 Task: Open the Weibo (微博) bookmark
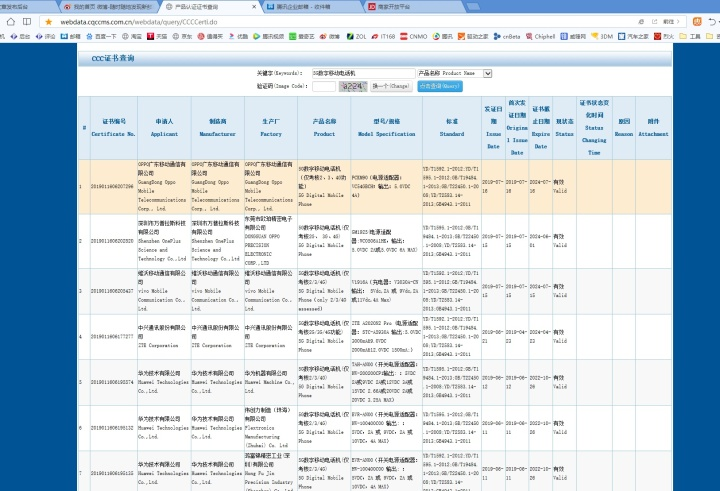click(330, 36)
